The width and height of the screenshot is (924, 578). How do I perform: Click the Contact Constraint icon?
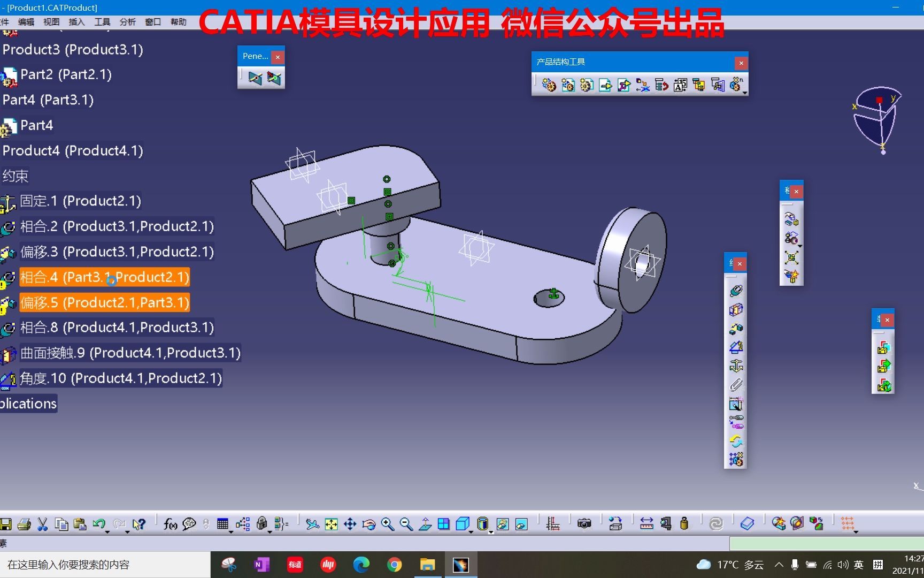(x=736, y=310)
